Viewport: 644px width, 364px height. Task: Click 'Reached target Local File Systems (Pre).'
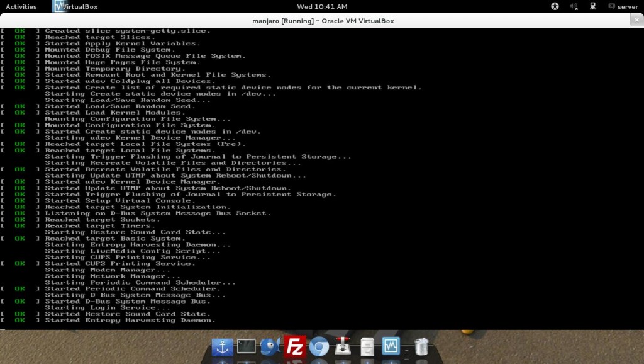click(145, 144)
